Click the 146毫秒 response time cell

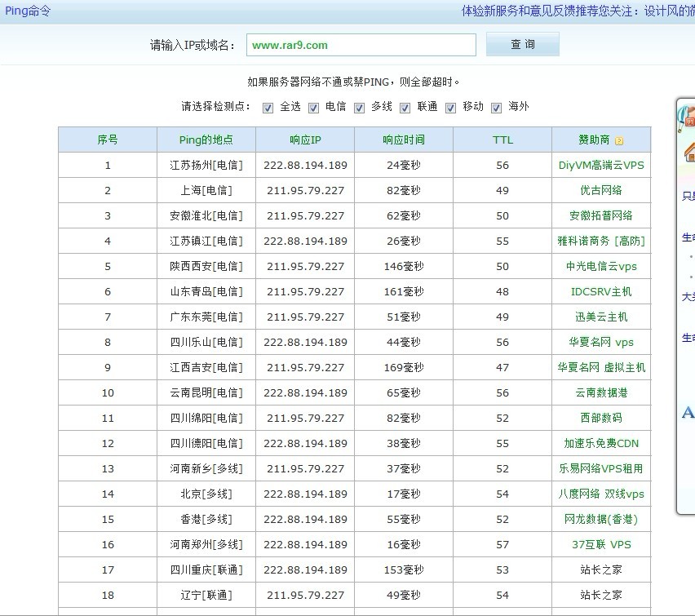coord(404,267)
